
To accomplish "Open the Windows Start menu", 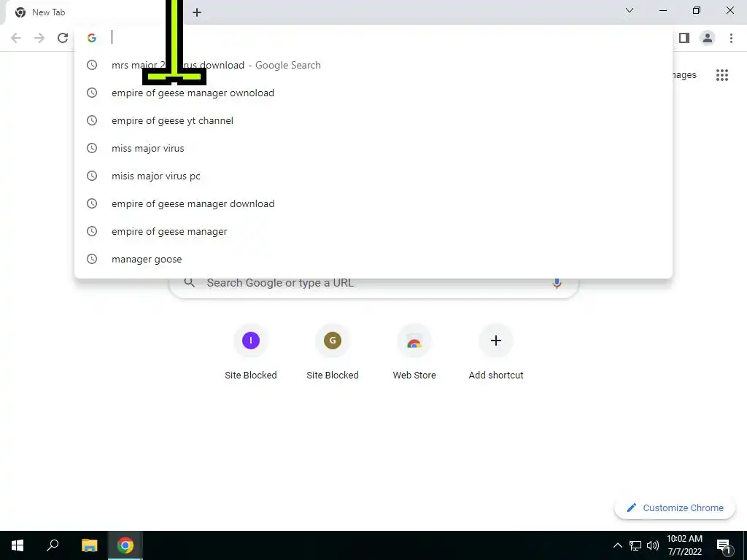I will click(x=18, y=545).
